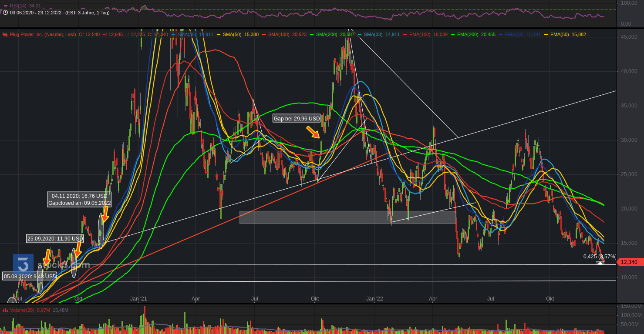Image resolution: width=644 pixels, height=334 pixels.
Task: Select the EMA(100) legend label
Action: 420,34
